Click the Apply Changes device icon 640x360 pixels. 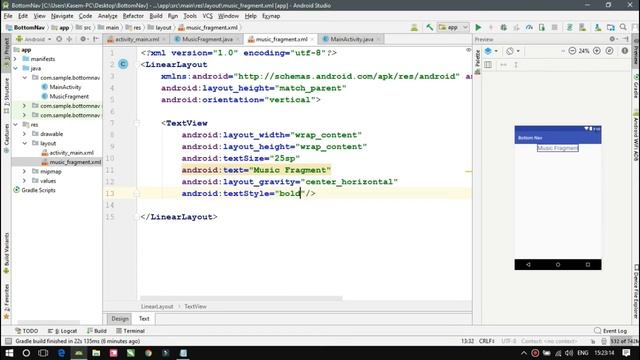[x=542, y=27]
